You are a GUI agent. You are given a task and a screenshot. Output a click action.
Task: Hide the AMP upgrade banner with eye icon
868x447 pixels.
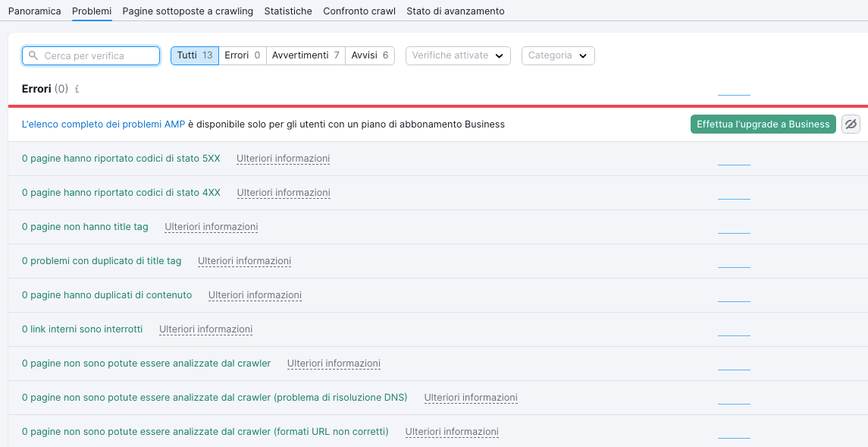[x=851, y=124]
